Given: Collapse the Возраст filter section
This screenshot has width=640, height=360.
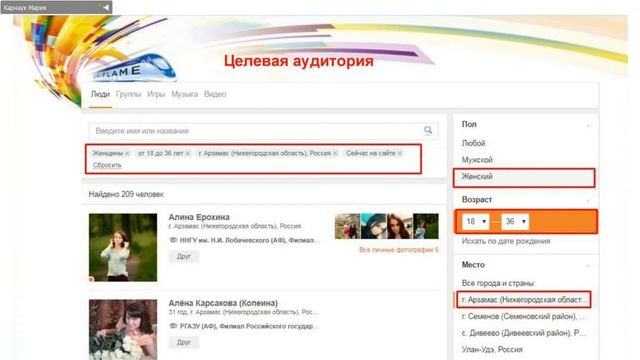Looking at the screenshot, I should [x=588, y=200].
